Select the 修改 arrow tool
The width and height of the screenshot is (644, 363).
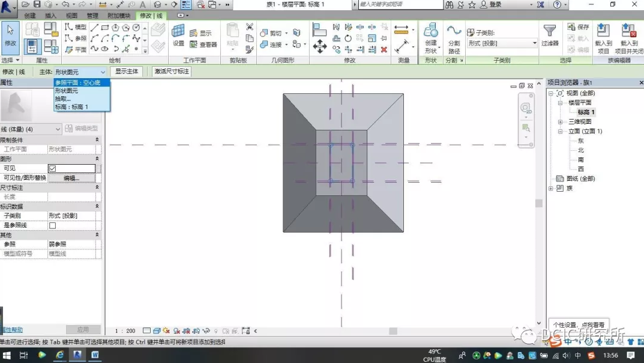10,38
